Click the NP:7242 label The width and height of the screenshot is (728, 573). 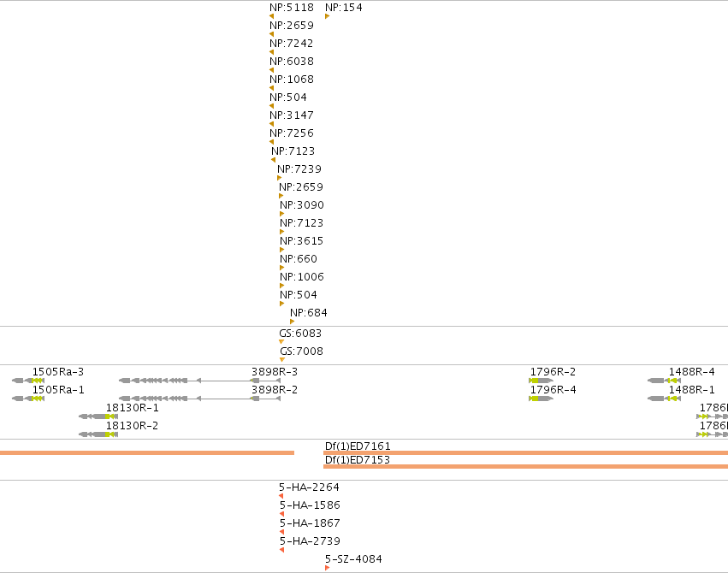(x=292, y=44)
